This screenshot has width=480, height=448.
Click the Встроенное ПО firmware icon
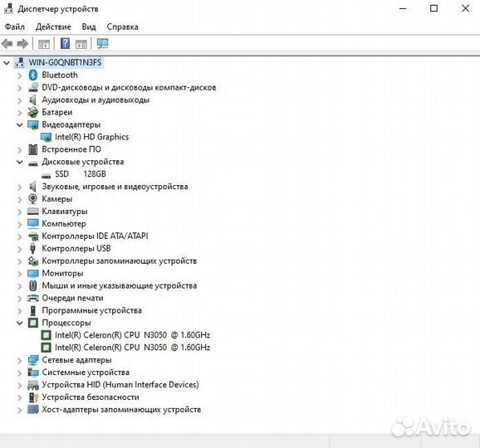click(x=32, y=149)
